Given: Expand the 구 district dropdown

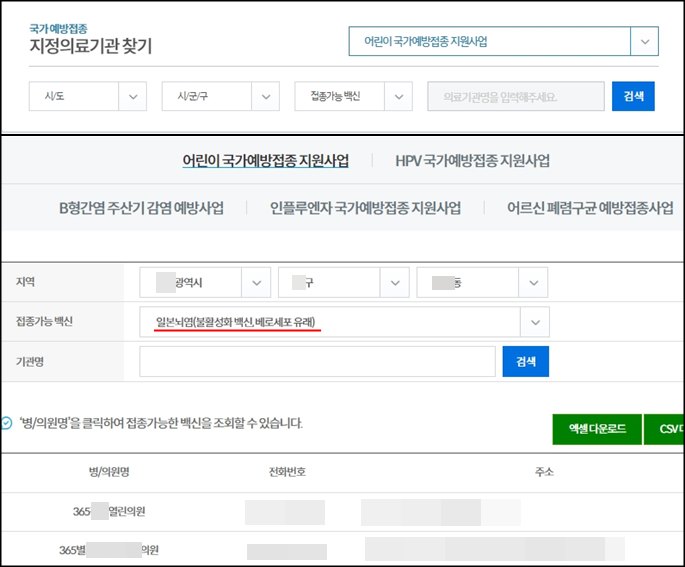Looking at the screenshot, I should (343, 283).
